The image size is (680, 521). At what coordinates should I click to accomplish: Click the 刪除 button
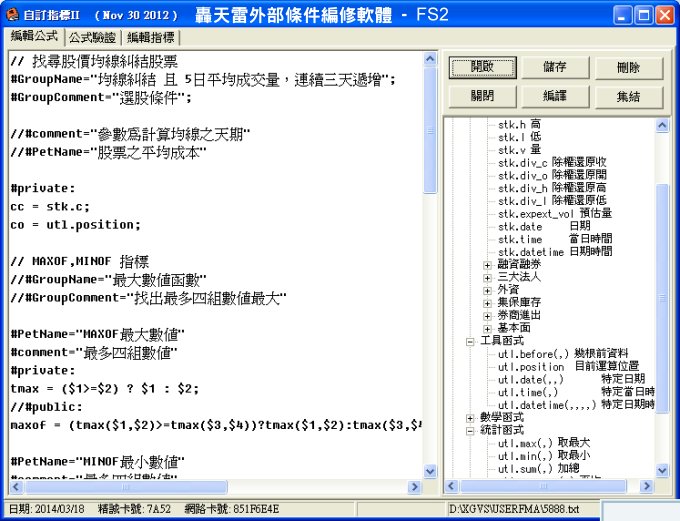coord(628,68)
